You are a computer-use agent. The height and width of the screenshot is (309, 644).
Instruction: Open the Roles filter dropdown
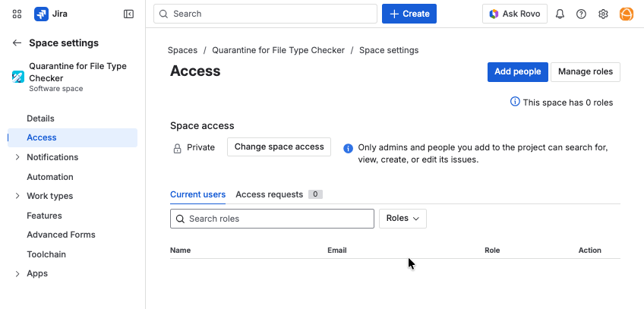point(402,219)
